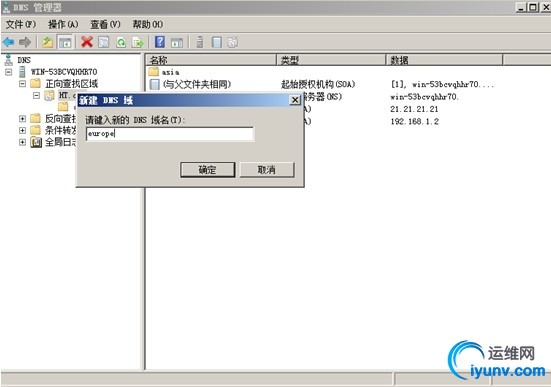Click the 192.168.1.2 data value

[x=415, y=122]
